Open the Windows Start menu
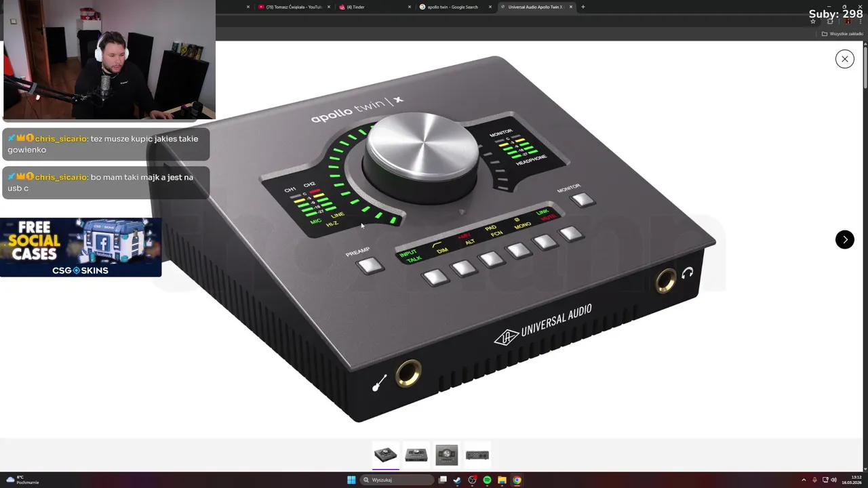Viewport: 868px width, 488px height. pos(351,480)
